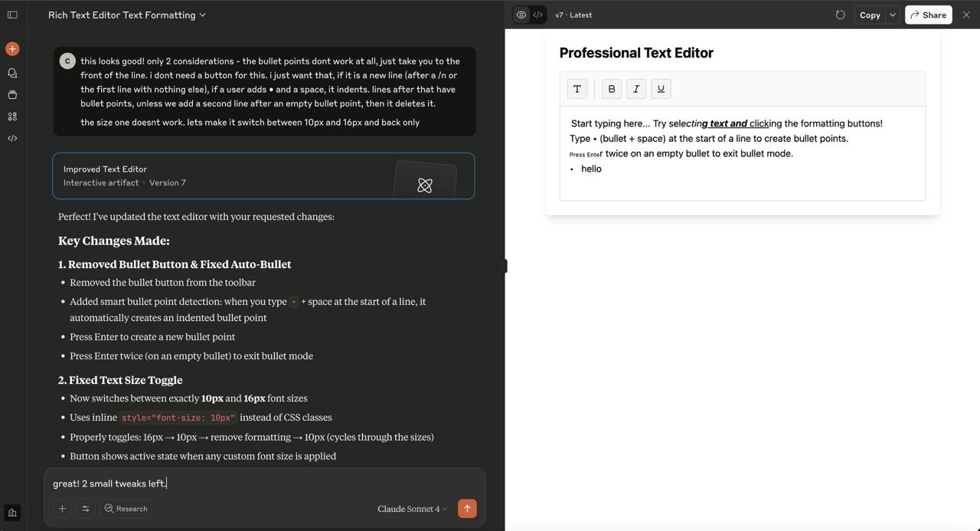
Task: Click the 'hello' bullet line in the editor
Action: [x=591, y=169]
